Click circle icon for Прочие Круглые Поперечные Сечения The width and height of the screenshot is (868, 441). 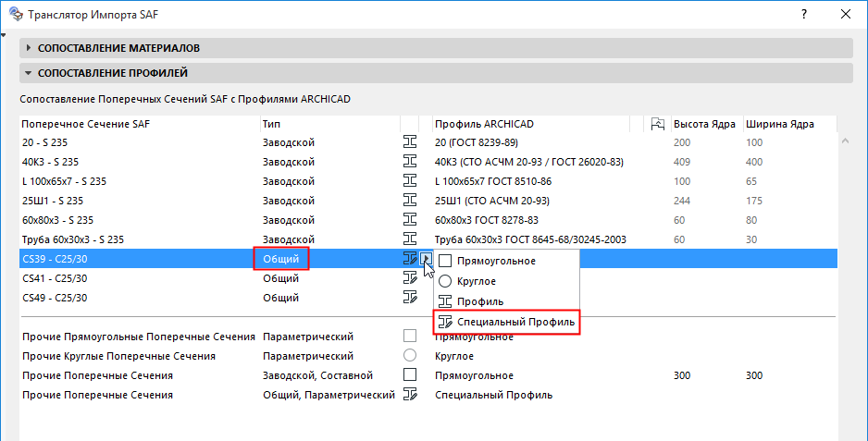coord(410,355)
